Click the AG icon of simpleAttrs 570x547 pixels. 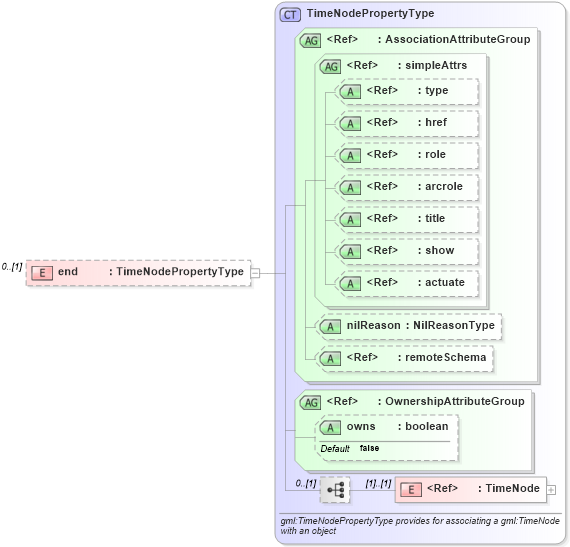(x=330, y=67)
